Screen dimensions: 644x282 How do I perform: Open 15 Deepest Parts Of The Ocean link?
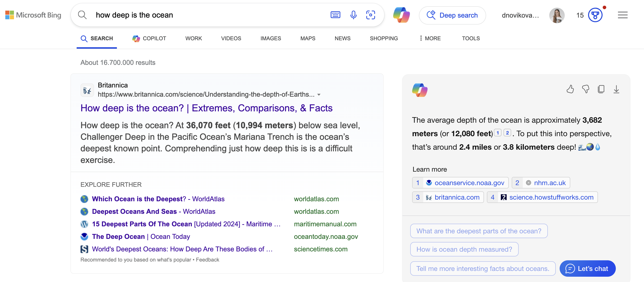coord(186,224)
